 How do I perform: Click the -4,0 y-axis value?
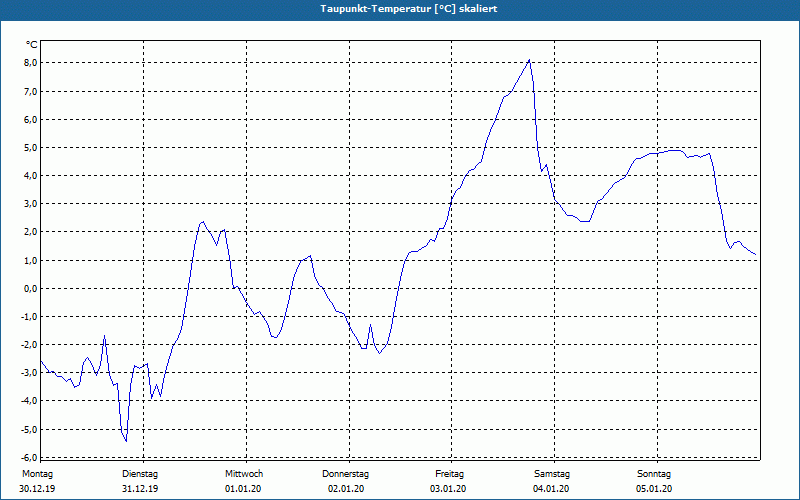[x=28, y=401]
